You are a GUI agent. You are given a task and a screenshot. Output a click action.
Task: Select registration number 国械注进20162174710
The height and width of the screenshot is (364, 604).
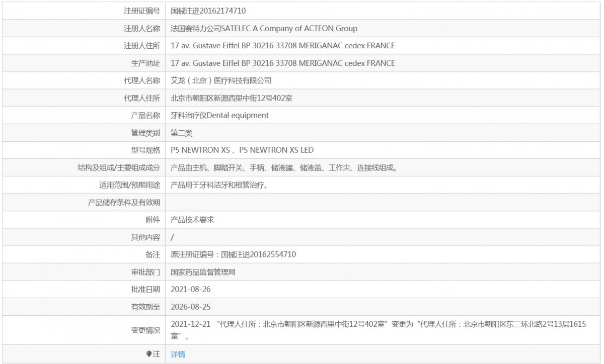pos(208,11)
